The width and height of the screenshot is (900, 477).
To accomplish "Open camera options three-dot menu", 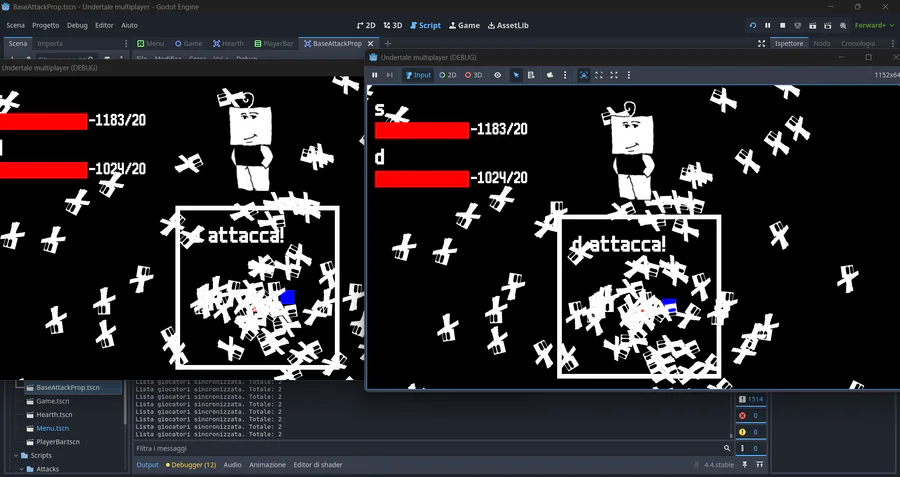I will point(565,75).
